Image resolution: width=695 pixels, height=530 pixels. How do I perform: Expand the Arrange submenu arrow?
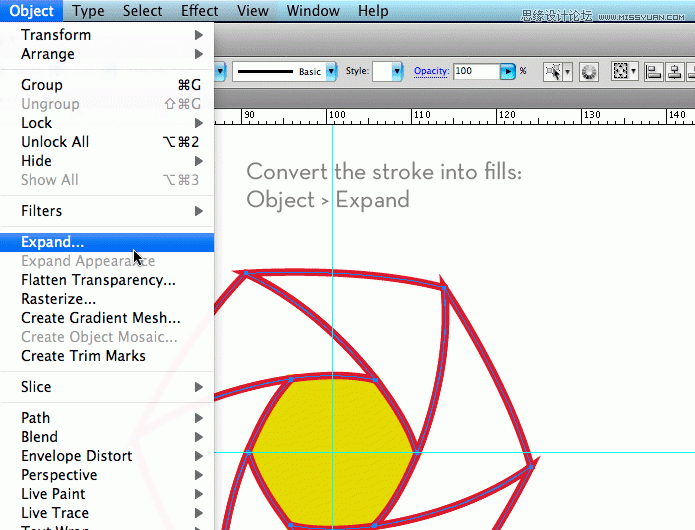click(x=199, y=54)
